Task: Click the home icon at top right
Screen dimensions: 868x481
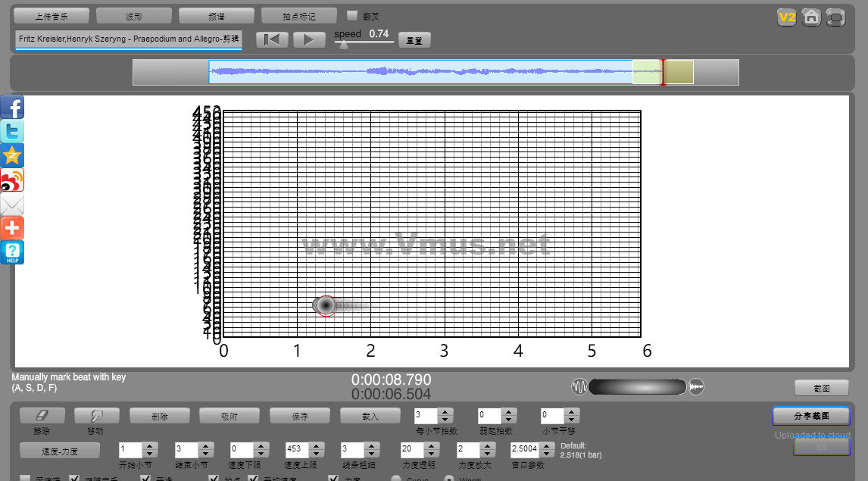Action: coord(811,17)
